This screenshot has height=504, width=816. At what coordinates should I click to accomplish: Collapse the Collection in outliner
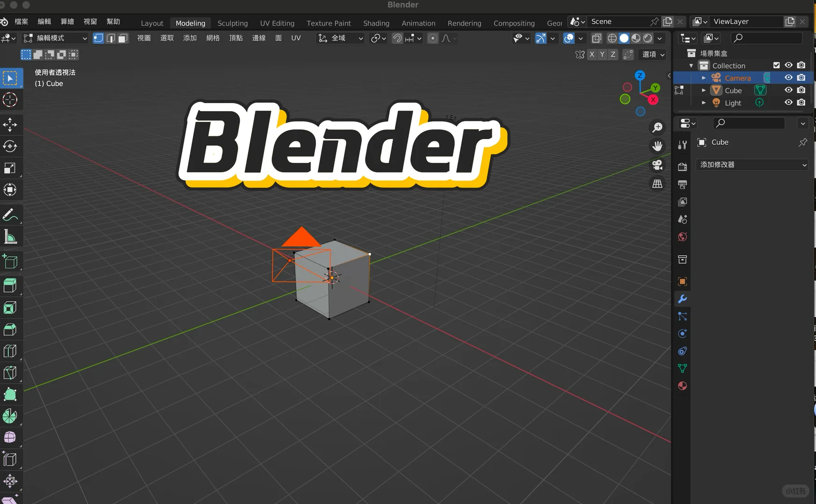[x=691, y=66]
